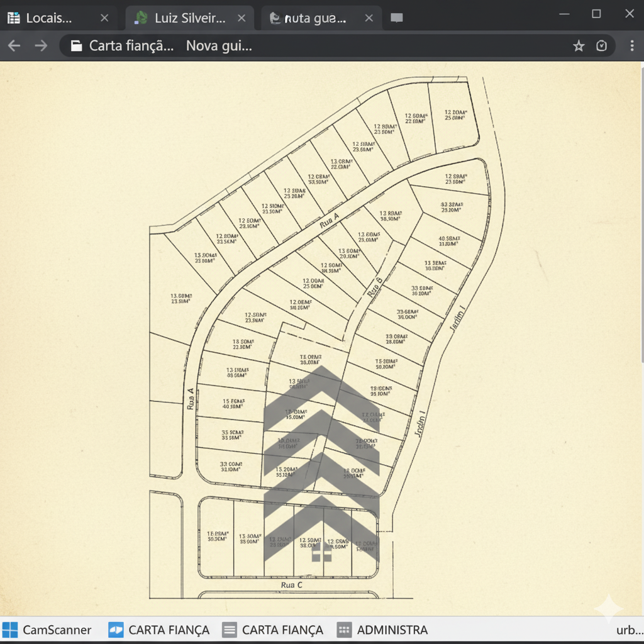This screenshot has width=644, height=644.
Task: Close the Locais tab
Action: pos(104,18)
